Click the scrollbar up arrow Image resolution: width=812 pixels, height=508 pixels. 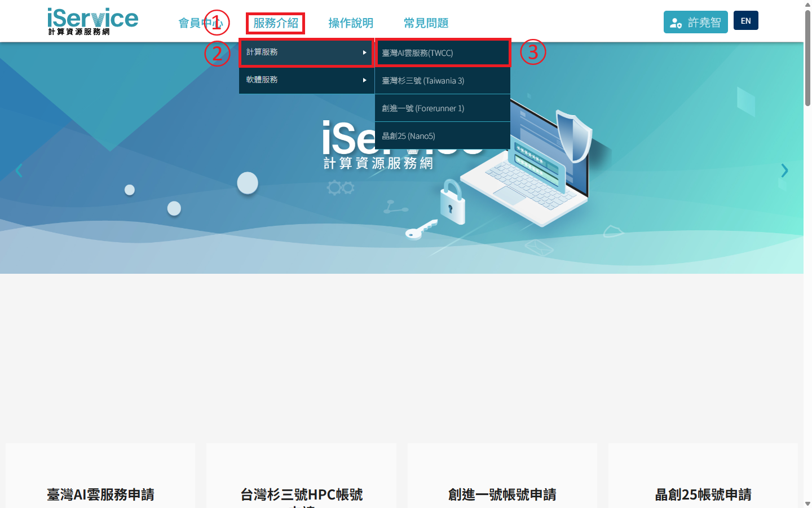pyautogui.click(x=807, y=4)
